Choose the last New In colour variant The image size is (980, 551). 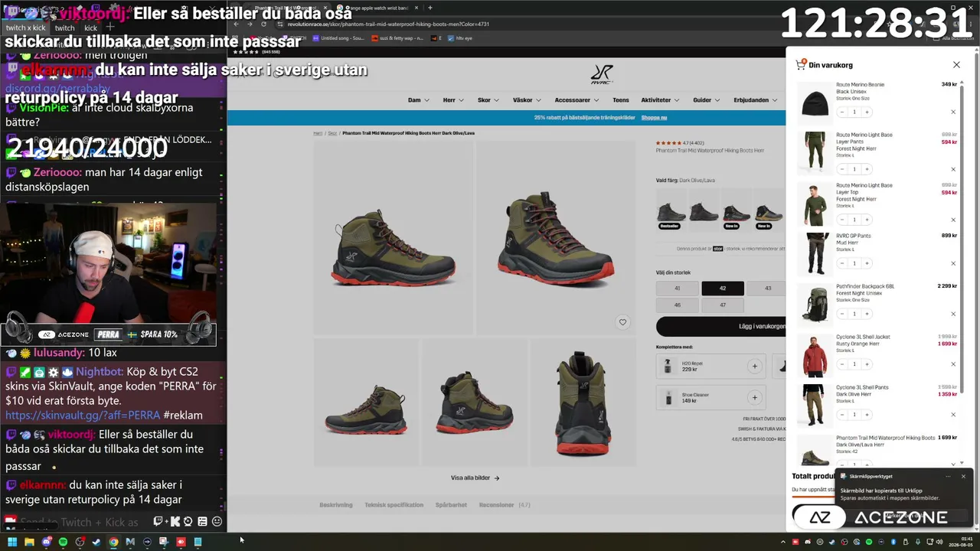768,211
